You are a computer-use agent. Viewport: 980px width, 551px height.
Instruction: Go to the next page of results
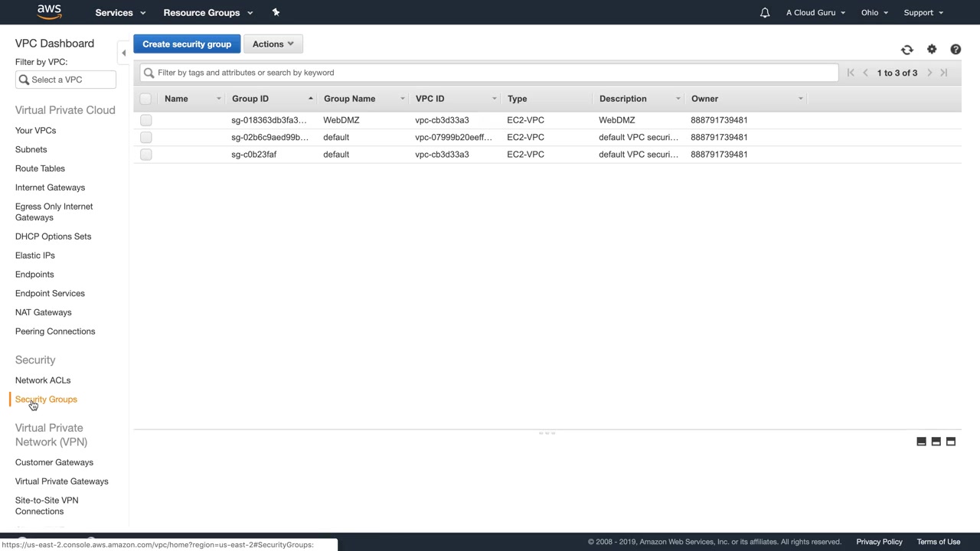929,73
